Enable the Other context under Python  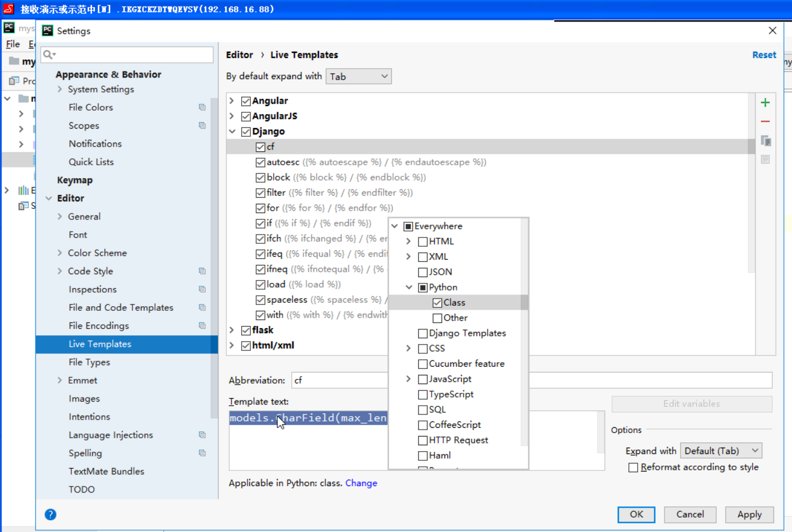pos(437,318)
